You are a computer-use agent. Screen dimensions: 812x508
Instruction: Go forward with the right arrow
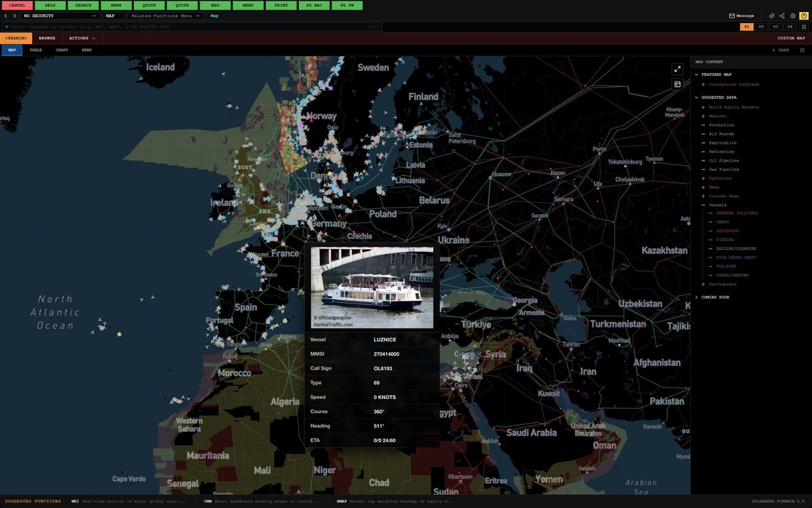14,16
